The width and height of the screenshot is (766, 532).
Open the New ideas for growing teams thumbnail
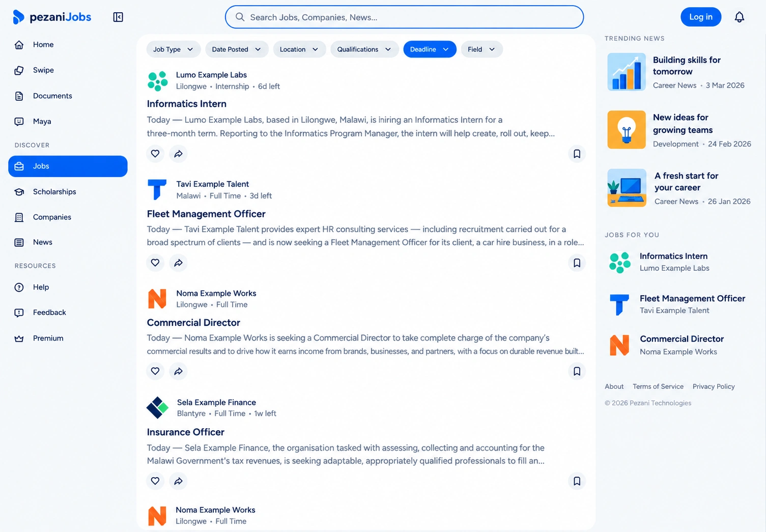click(x=627, y=130)
